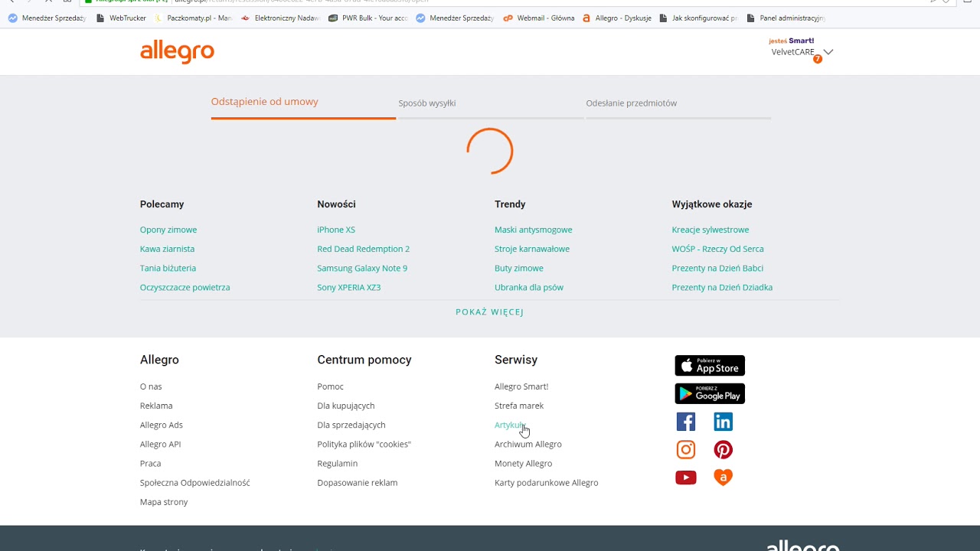Open the Tania biżuteria link

168,268
